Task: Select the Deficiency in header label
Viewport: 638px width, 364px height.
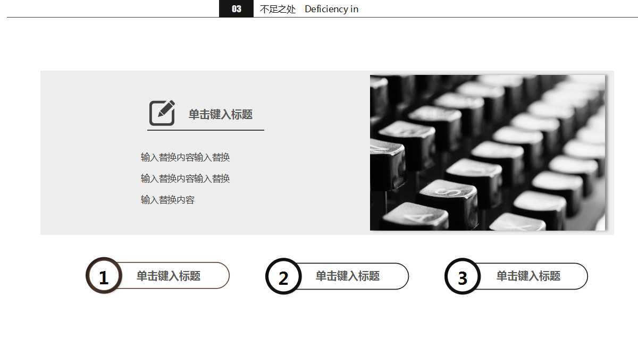Action: pos(331,9)
